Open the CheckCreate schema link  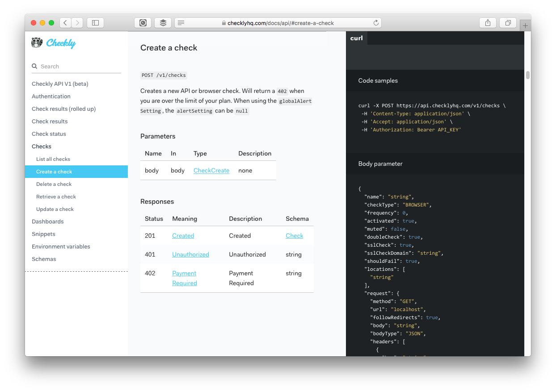(x=211, y=170)
